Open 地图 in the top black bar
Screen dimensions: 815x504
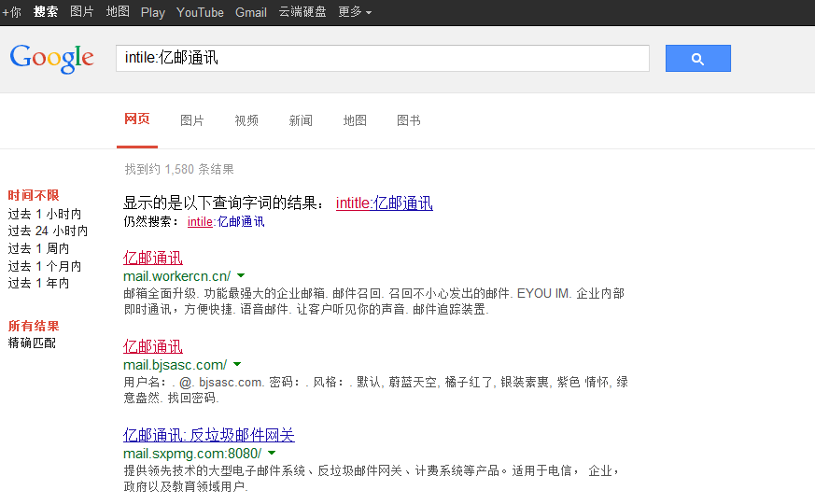[118, 12]
